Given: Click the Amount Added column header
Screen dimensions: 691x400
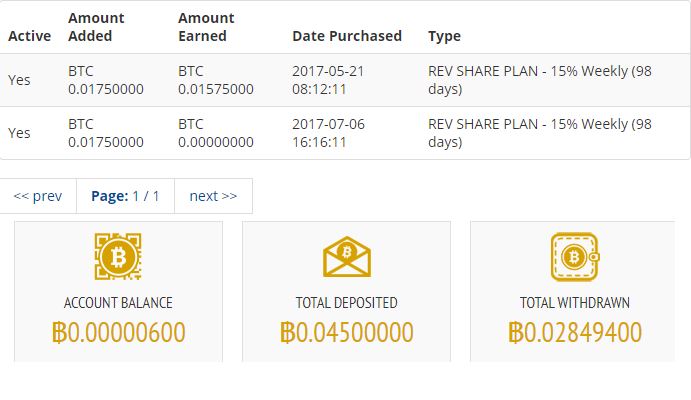Looking at the screenshot, I should click(96, 27).
